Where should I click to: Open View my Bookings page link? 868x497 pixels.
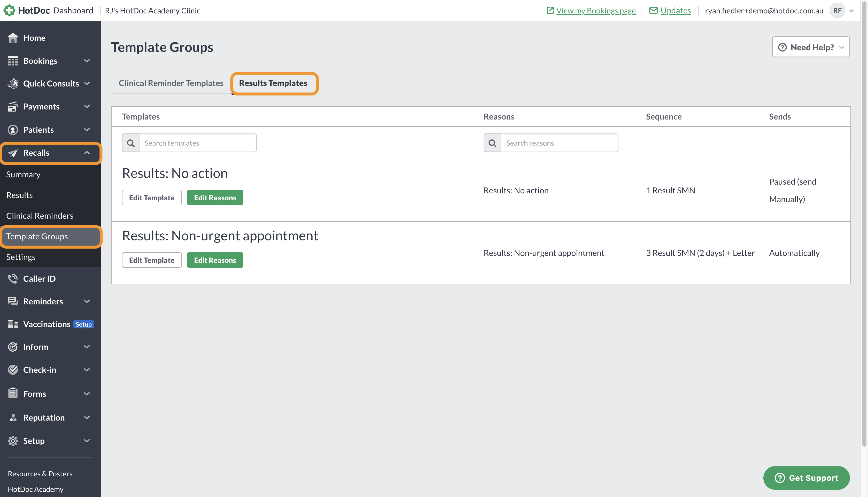595,11
